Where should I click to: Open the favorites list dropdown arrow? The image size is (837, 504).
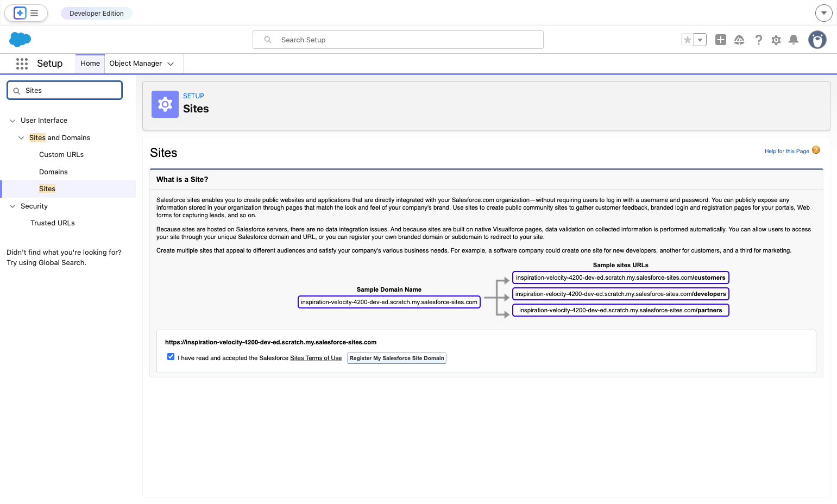pyautogui.click(x=700, y=40)
